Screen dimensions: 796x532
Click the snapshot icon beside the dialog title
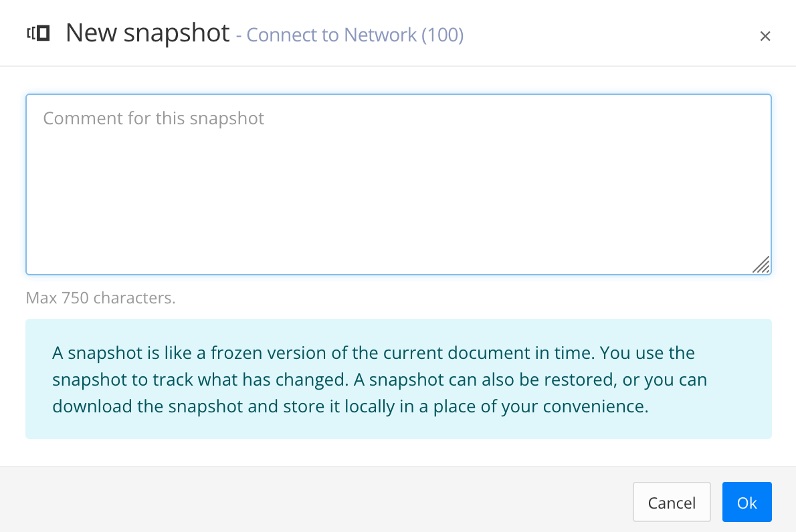[37, 33]
